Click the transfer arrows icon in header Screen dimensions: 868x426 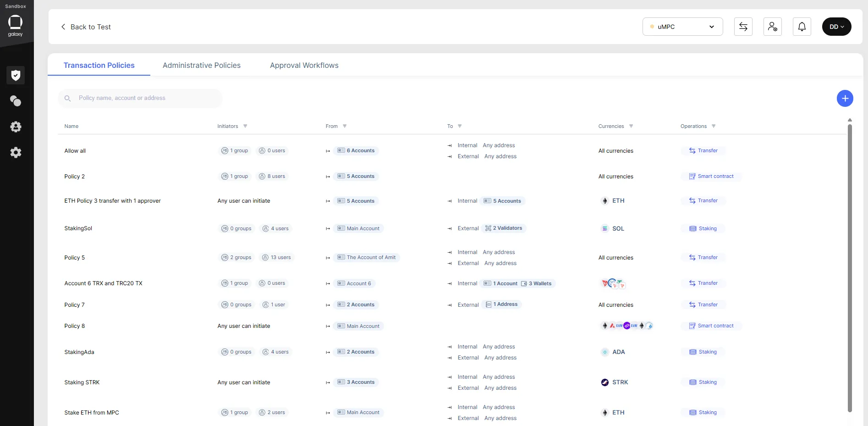[743, 27]
